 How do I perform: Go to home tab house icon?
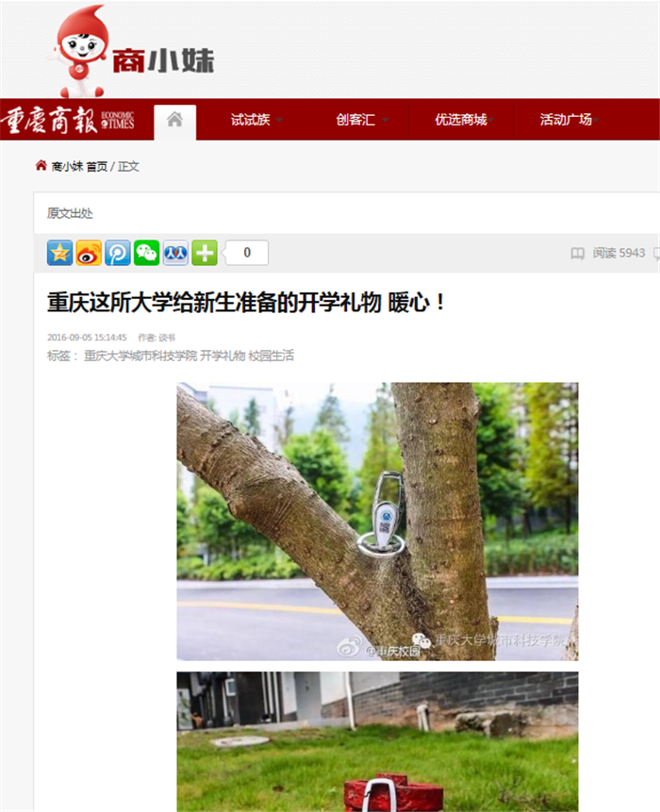[175, 120]
